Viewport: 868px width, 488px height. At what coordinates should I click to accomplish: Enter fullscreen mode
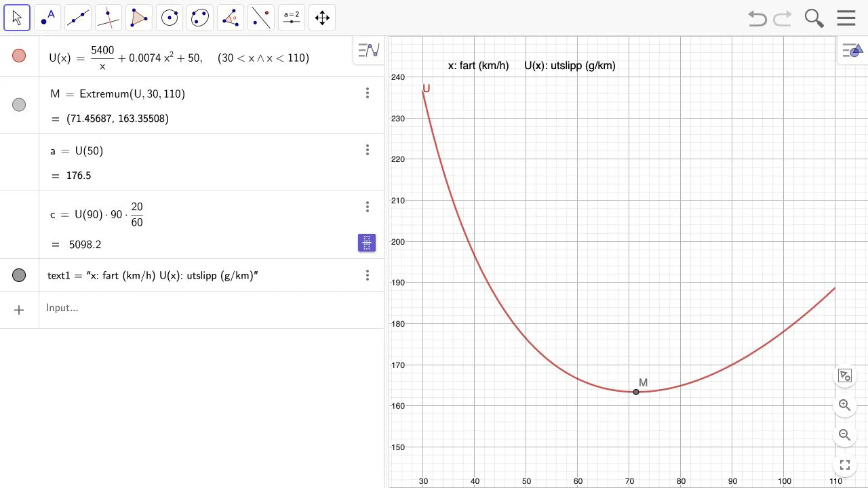844,465
